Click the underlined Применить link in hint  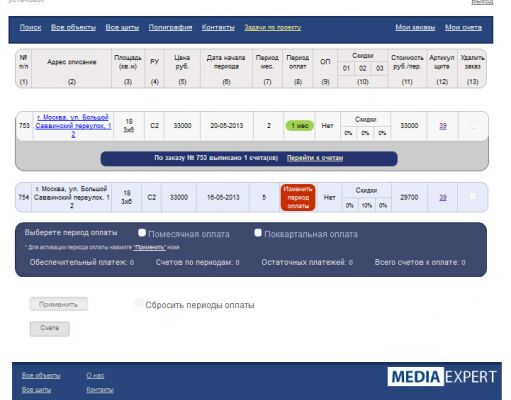coord(149,247)
